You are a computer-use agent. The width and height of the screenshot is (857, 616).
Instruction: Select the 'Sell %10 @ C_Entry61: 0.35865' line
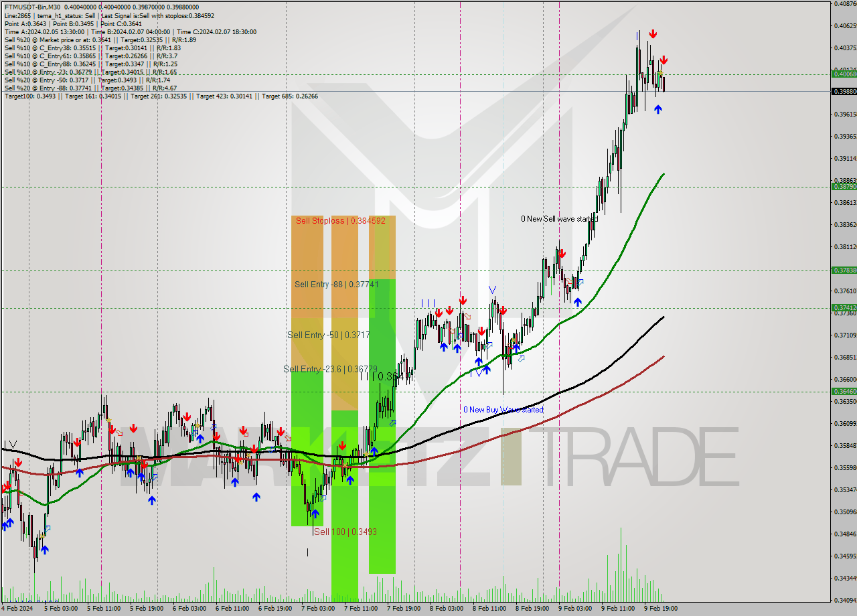[x=91, y=56]
